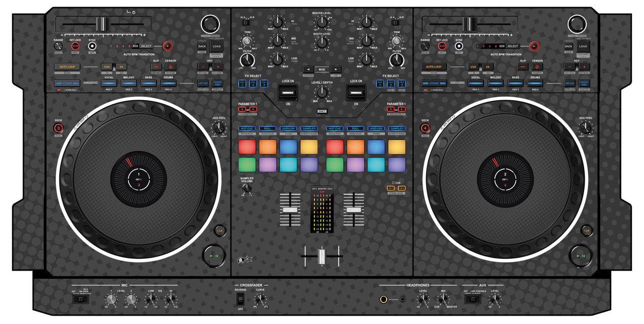Click the Beat left arrow button
The width and height of the screenshot is (644, 324).
[x=307, y=69]
